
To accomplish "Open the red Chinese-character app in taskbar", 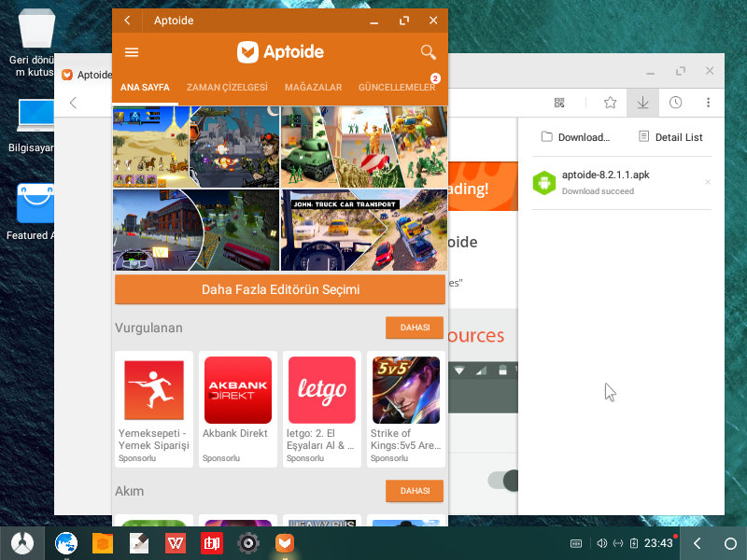I will (x=212, y=543).
